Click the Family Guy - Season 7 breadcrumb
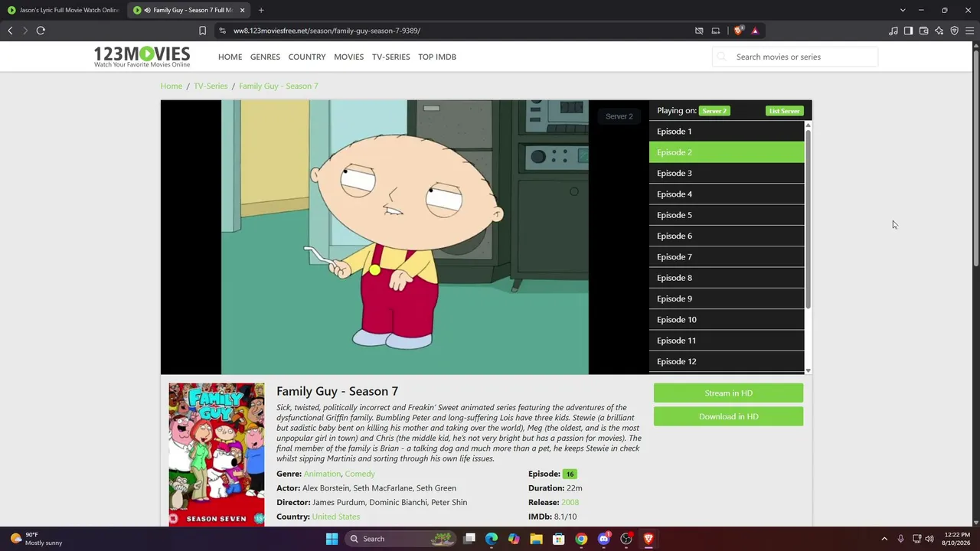This screenshot has width=980, height=551. tap(279, 86)
